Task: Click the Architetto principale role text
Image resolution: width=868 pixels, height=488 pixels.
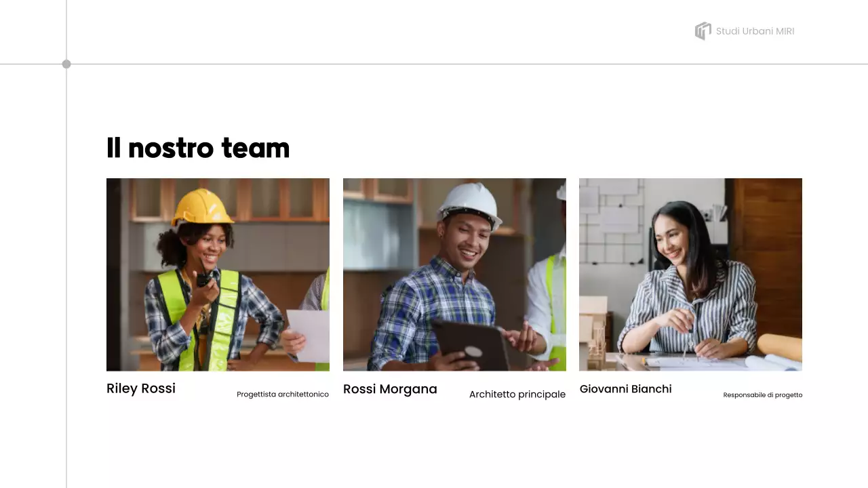Action: (x=517, y=394)
